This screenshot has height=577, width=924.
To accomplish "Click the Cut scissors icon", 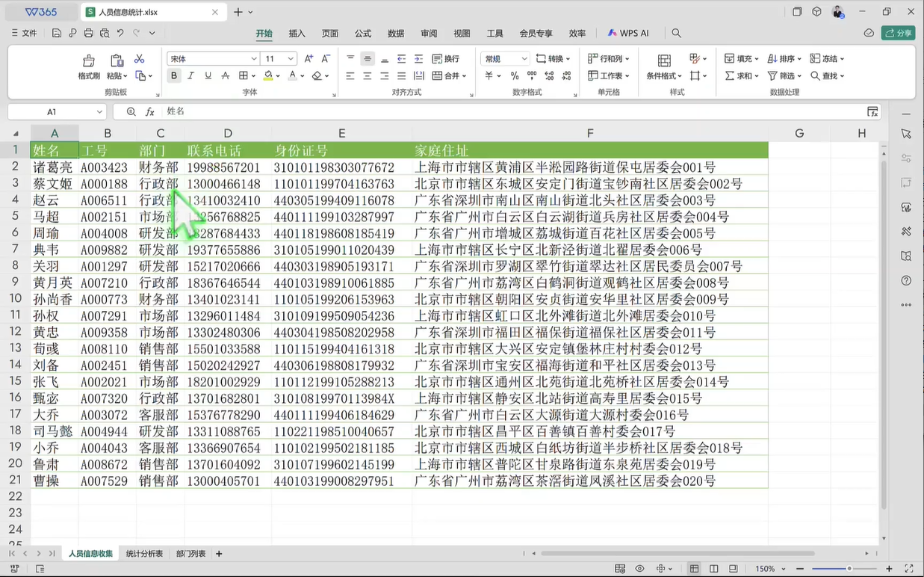I will 139,59.
